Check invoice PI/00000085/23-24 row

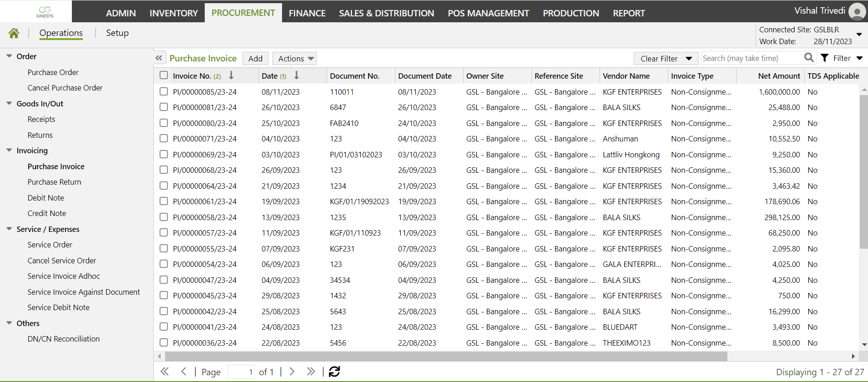164,91
